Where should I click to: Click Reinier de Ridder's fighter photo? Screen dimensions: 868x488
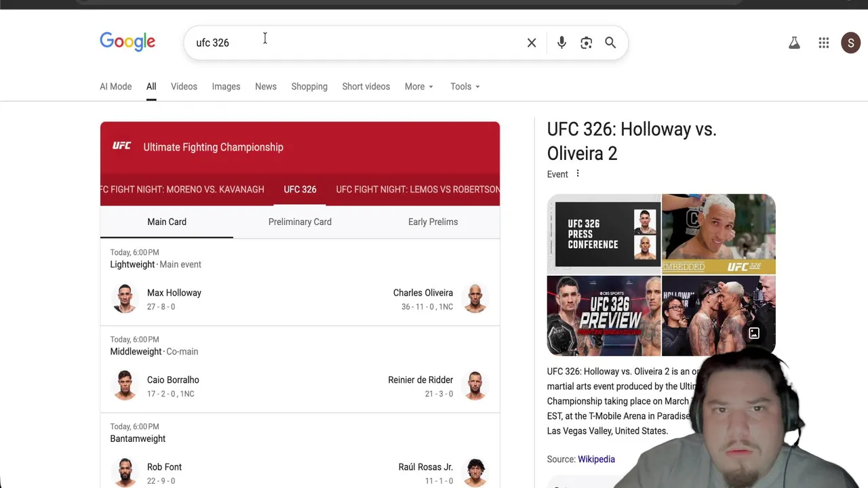[475, 386]
